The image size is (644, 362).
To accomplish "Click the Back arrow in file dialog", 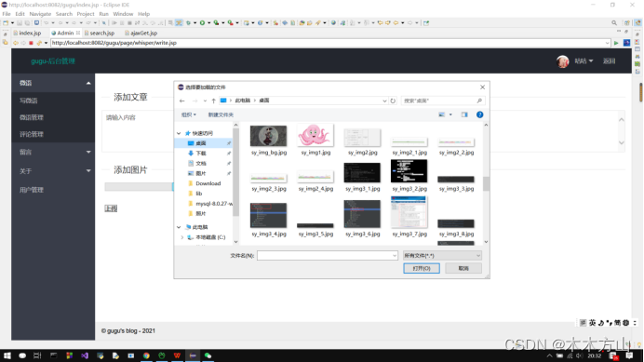I will [182, 101].
